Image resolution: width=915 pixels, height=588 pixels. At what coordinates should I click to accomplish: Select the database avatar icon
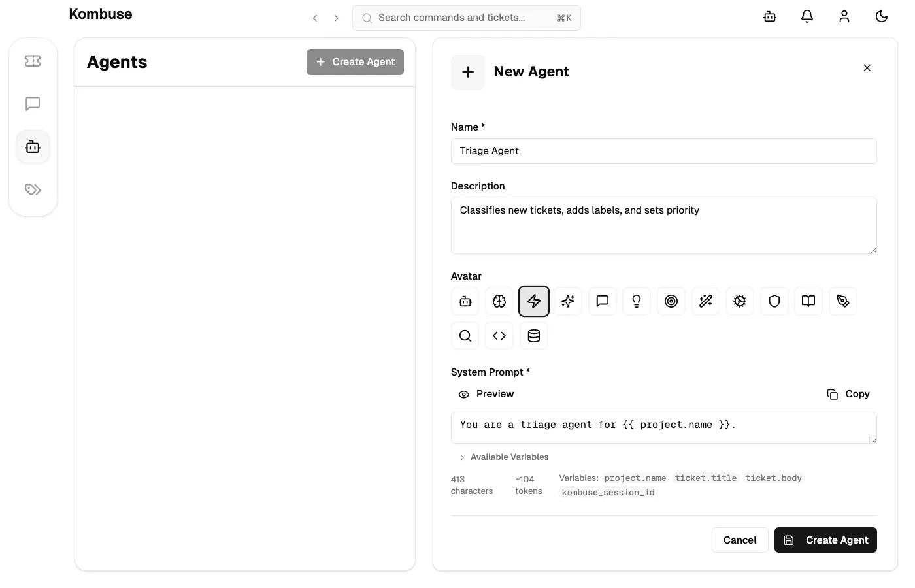pyautogui.click(x=534, y=336)
